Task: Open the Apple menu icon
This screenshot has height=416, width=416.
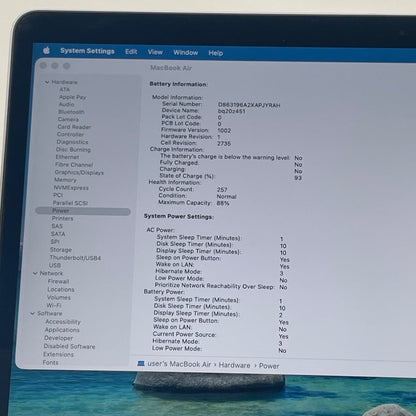Action: tap(47, 50)
